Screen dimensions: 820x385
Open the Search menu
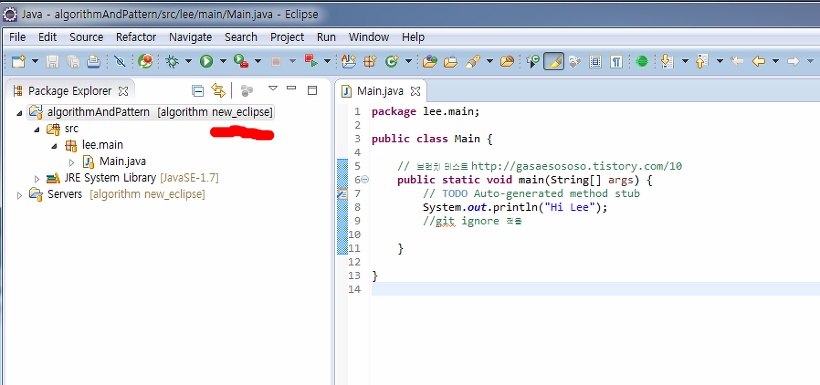point(241,37)
